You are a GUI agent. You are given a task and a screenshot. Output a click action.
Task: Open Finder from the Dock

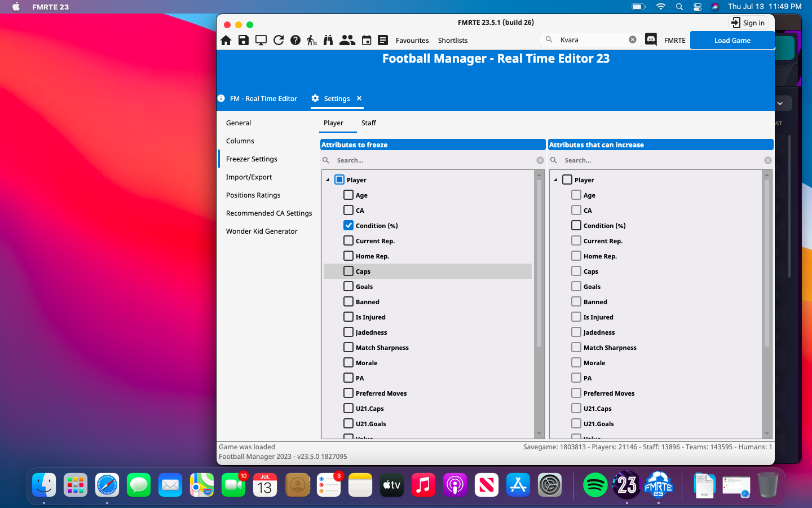coord(44,485)
